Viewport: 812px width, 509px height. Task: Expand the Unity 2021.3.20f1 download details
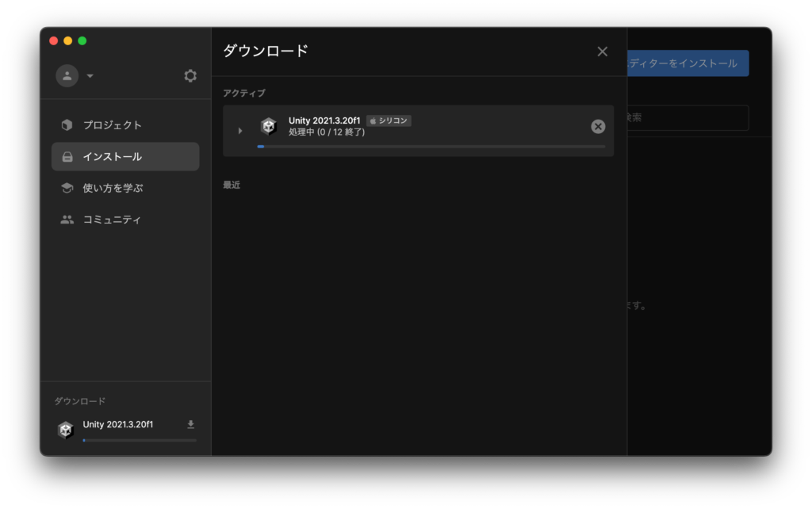click(239, 131)
